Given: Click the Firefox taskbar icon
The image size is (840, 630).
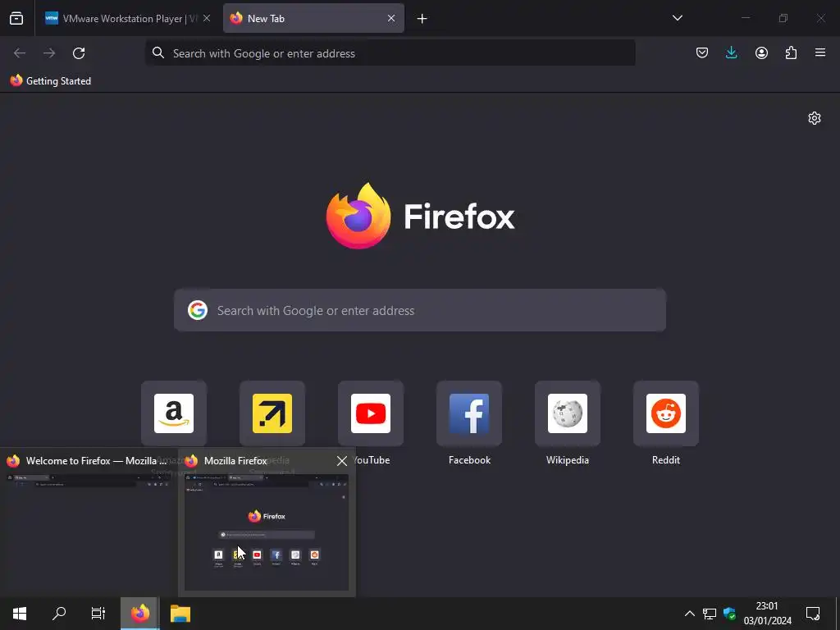Looking at the screenshot, I should pyautogui.click(x=139, y=614).
